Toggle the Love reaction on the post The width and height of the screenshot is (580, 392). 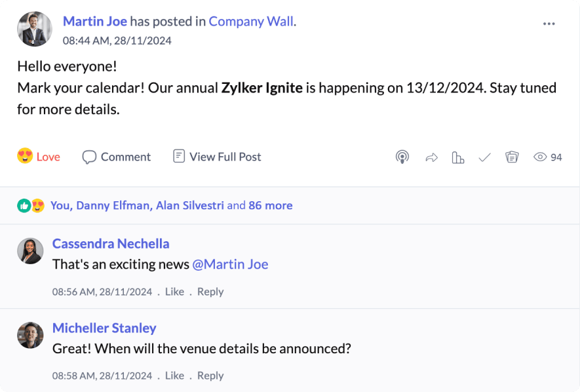click(39, 157)
